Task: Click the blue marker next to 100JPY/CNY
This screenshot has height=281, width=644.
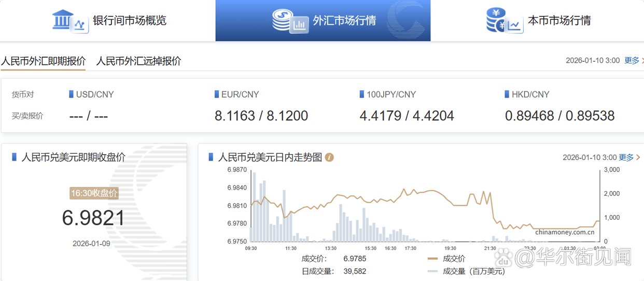Action: click(x=362, y=95)
